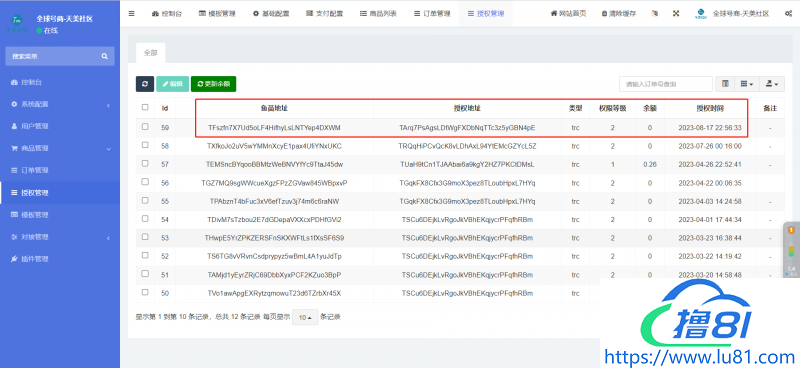Open the export dropdown button

pos(772,84)
